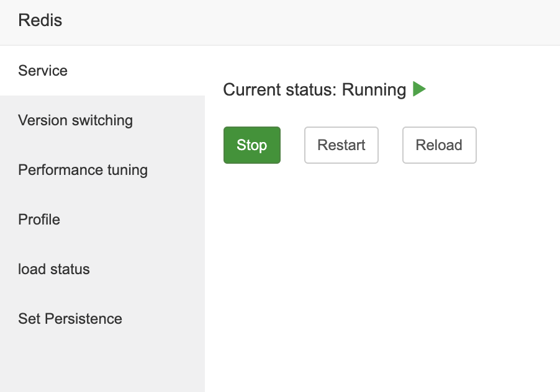Go to the Profile tab
Screen dimensions: 560x392
pyautogui.click(x=39, y=220)
